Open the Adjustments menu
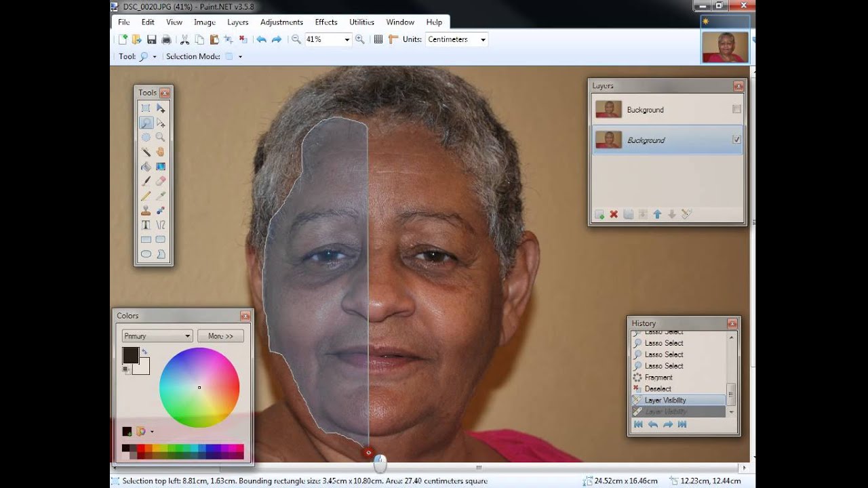The image size is (868, 488). tap(281, 22)
